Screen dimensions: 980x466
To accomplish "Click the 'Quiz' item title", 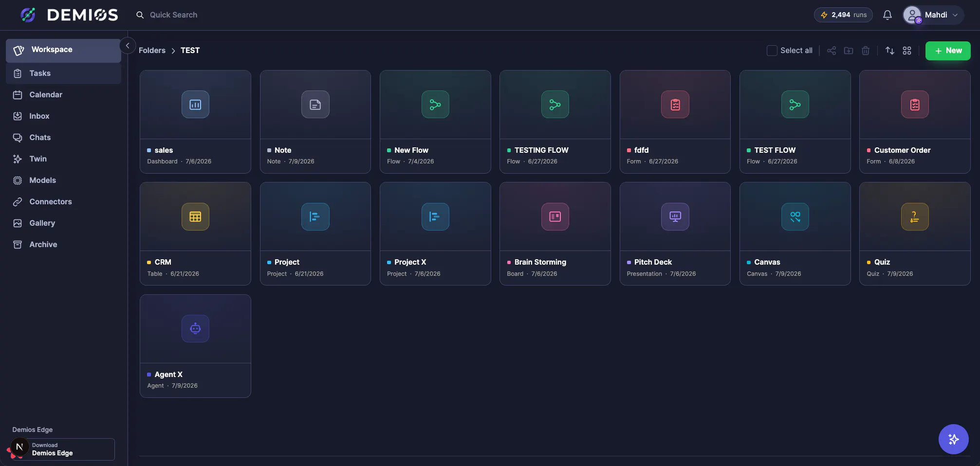I will [882, 262].
